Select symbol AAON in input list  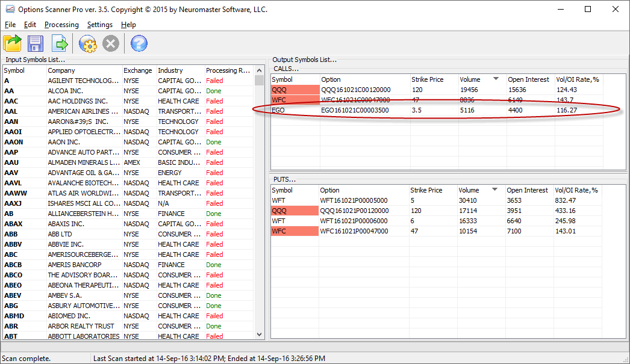point(14,142)
